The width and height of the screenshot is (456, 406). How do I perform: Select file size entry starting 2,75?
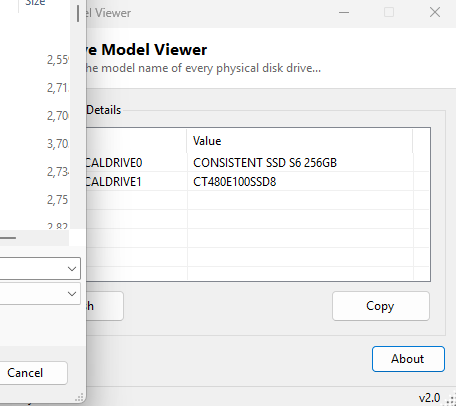[x=58, y=200]
